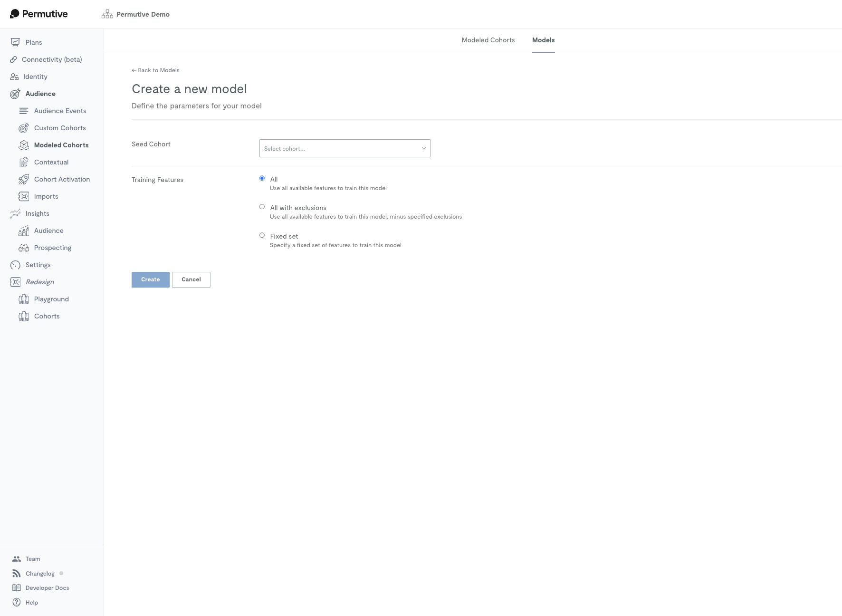This screenshot has height=616, width=842.
Task: Open the Audience Events icon
Action: (24, 110)
